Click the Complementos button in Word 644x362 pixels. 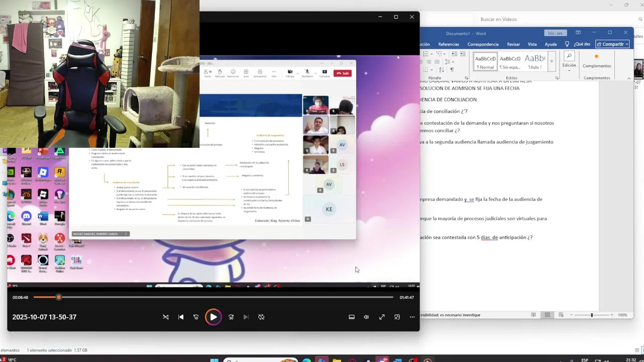point(597,61)
